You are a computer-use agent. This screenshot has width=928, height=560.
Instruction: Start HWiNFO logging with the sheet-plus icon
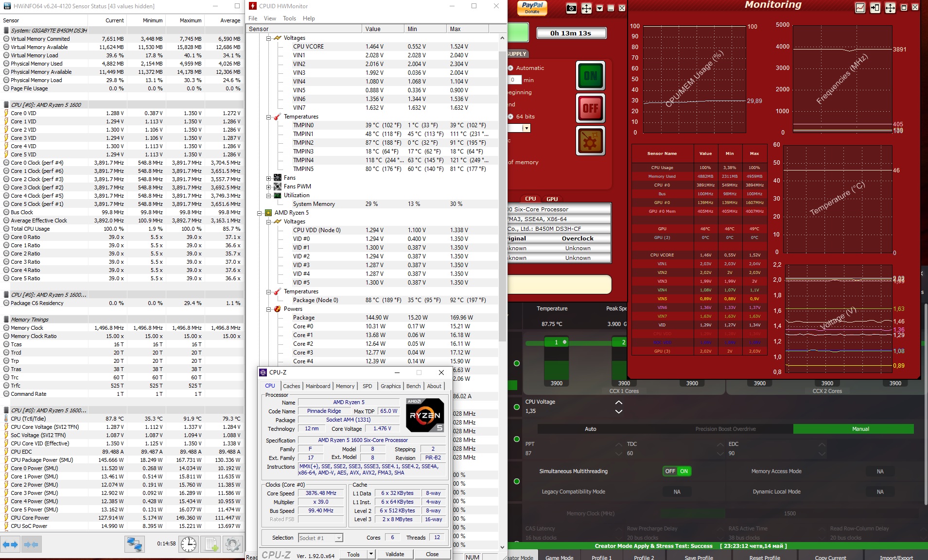(x=211, y=544)
